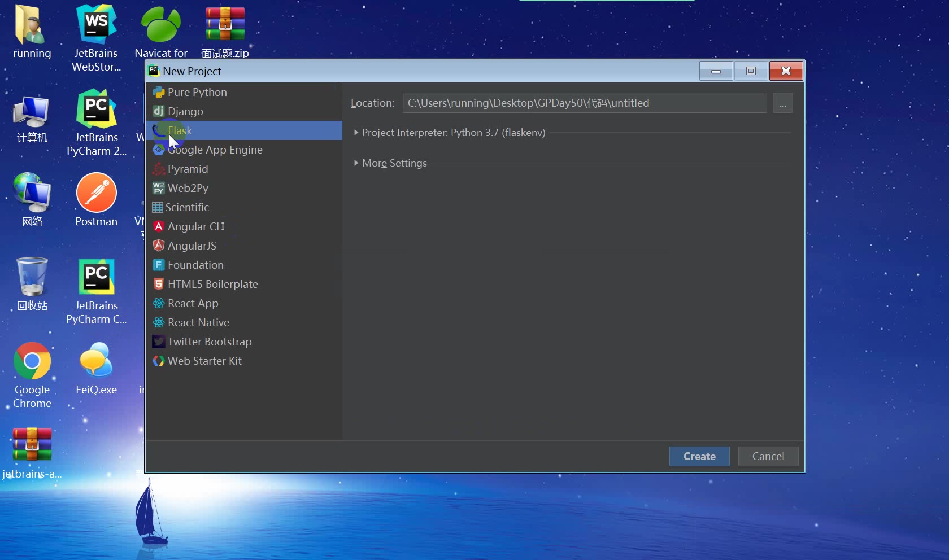Select the Google Chrome desktop icon
Screen dimensions: 949x560
tap(32, 361)
